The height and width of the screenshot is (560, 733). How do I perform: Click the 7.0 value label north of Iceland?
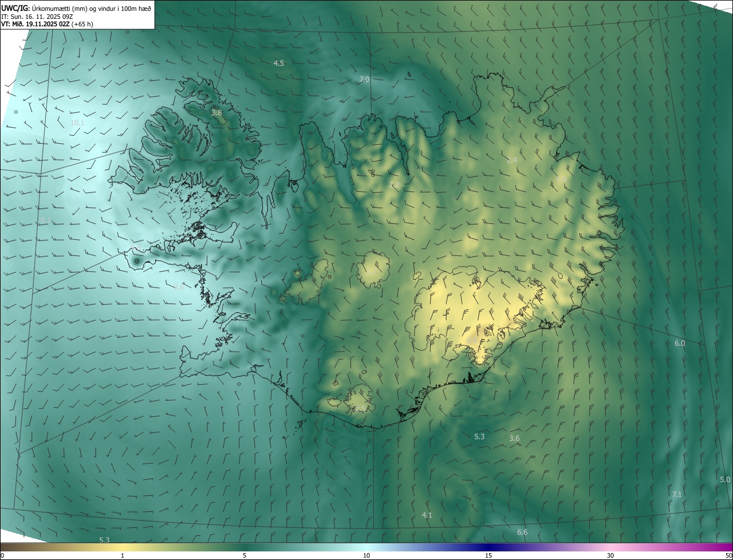point(364,80)
